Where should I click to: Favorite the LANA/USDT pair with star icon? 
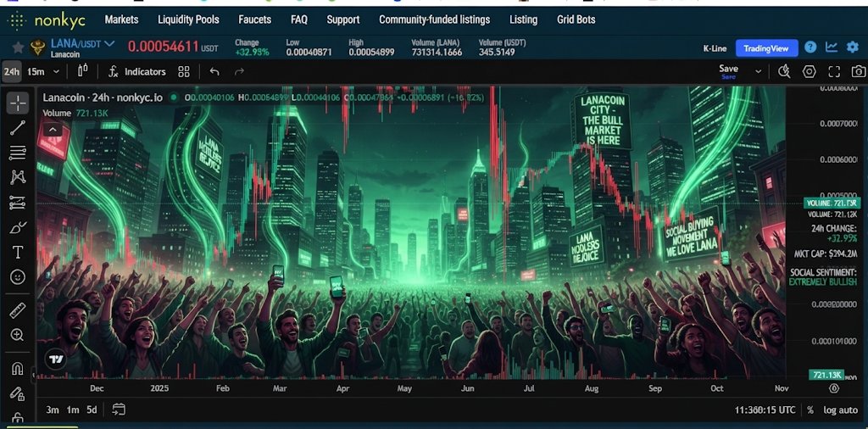[x=18, y=47]
